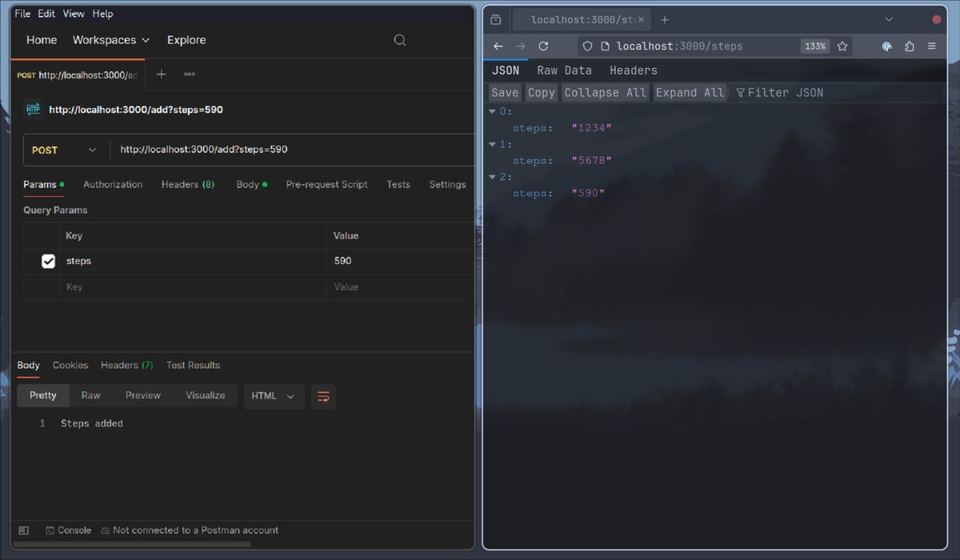Reload the localhost steps page
The height and width of the screenshot is (560, 960).
click(543, 46)
